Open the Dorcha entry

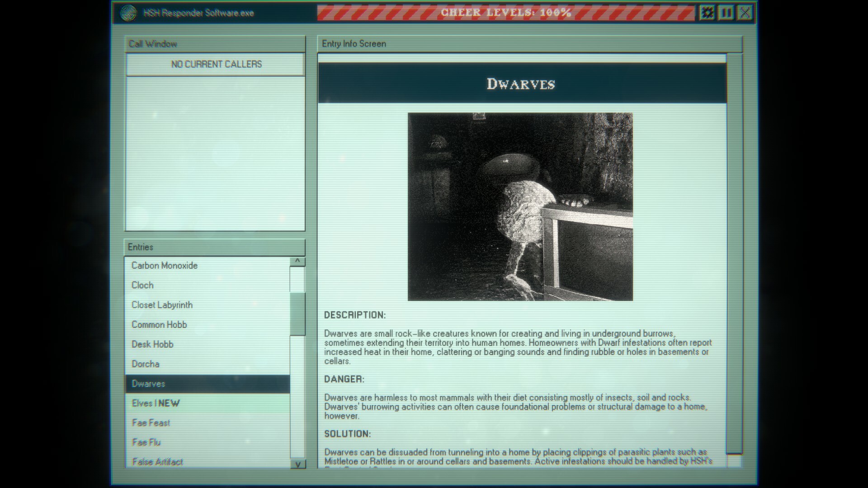[145, 364]
